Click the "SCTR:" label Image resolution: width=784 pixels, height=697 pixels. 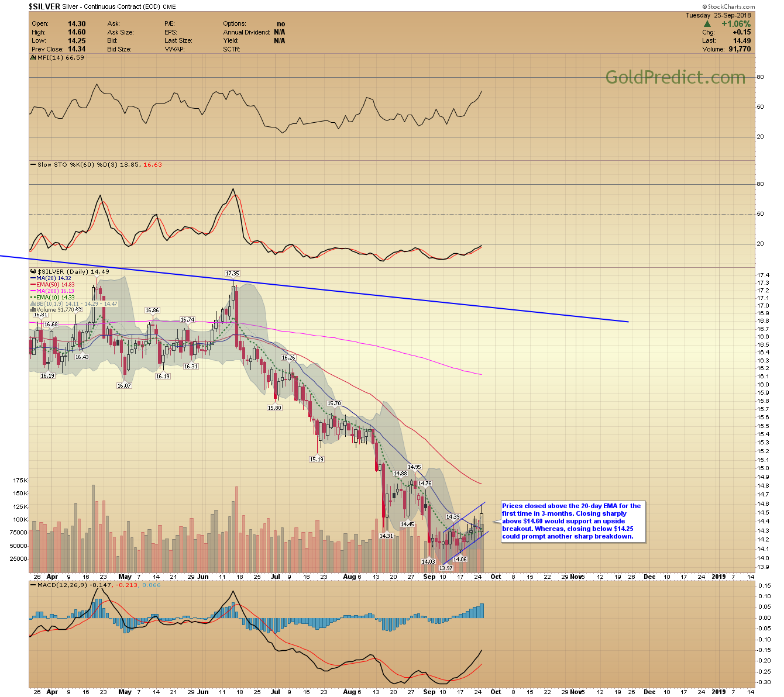click(232, 50)
